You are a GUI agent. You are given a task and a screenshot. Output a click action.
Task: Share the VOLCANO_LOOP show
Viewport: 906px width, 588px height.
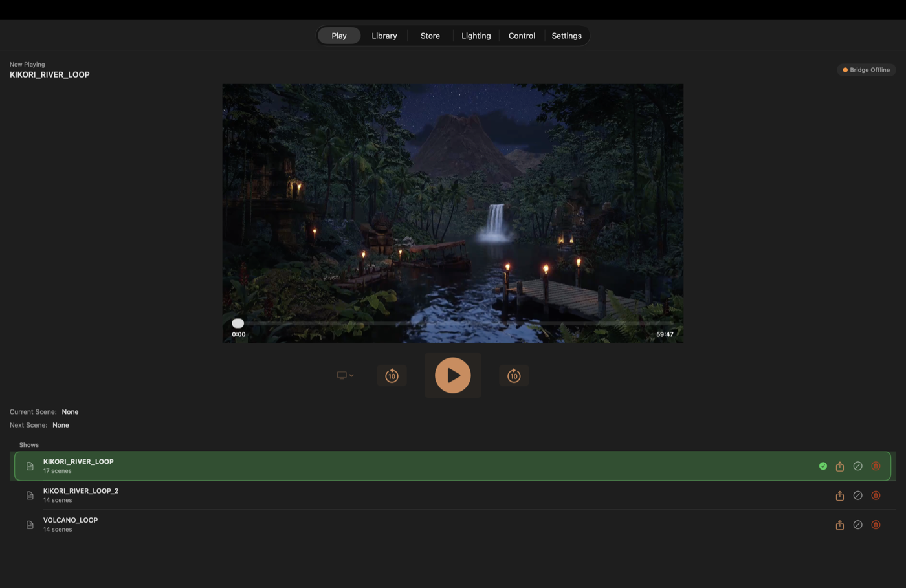(840, 525)
